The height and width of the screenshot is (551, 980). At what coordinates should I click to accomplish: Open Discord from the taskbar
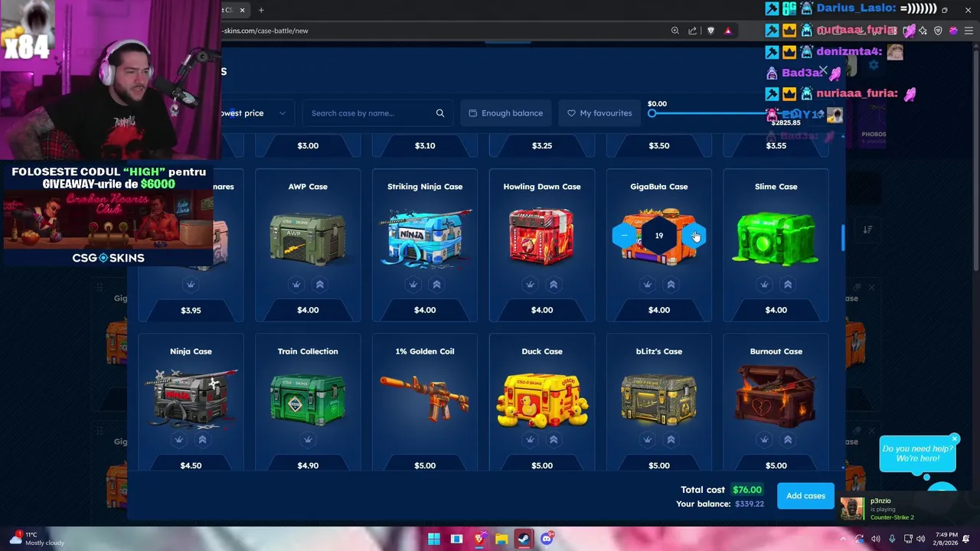click(547, 539)
